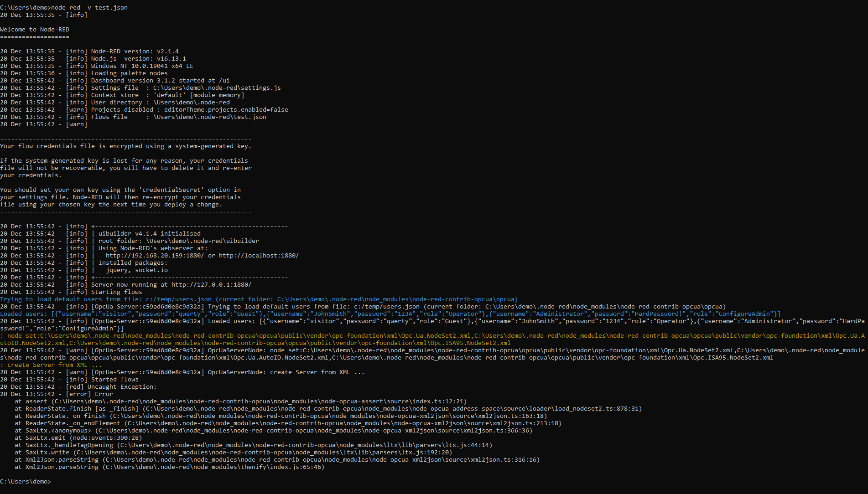Click the 'Started flows' log line

(x=69, y=380)
